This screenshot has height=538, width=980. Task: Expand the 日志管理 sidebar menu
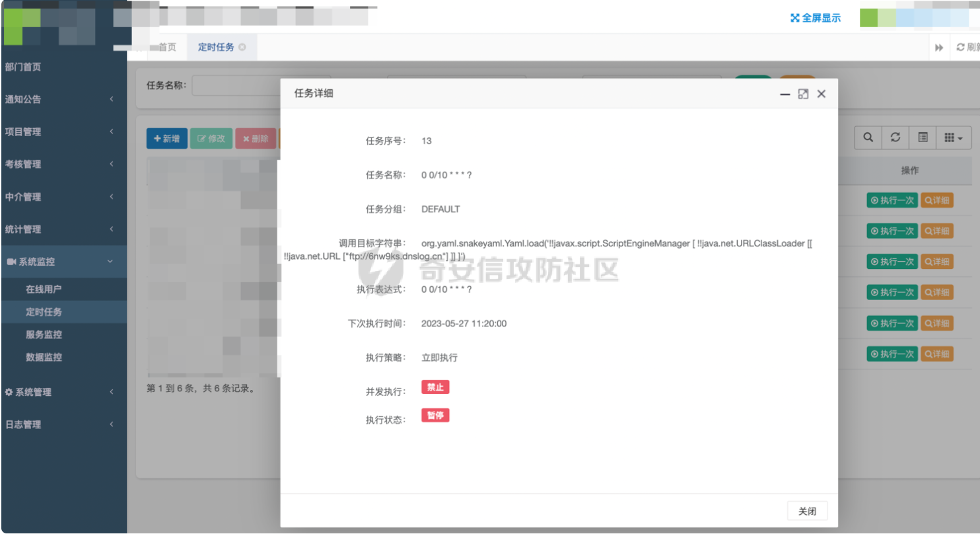(x=63, y=424)
